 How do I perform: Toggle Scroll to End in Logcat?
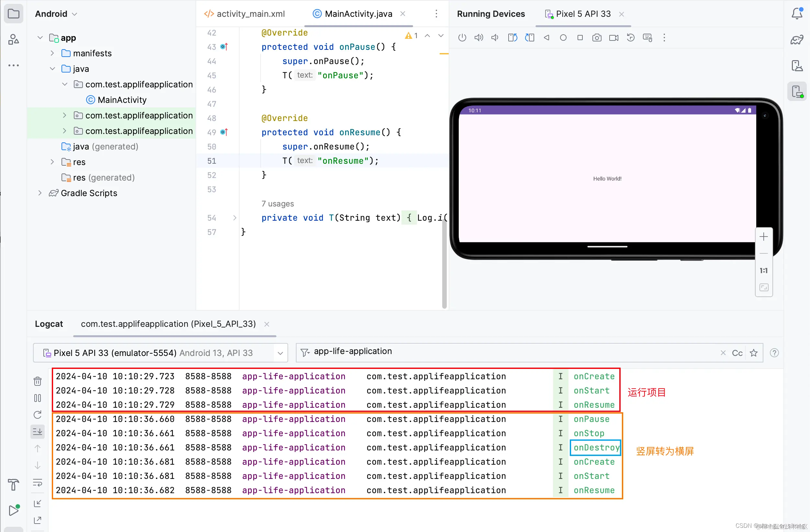pyautogui.click(x=38, y=432)
